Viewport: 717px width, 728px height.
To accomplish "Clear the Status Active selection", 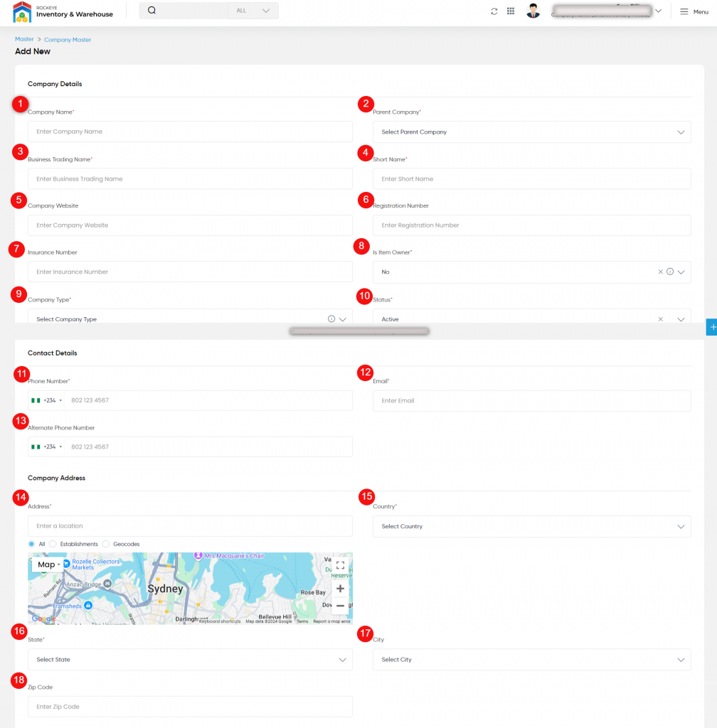I will point(660,319).
